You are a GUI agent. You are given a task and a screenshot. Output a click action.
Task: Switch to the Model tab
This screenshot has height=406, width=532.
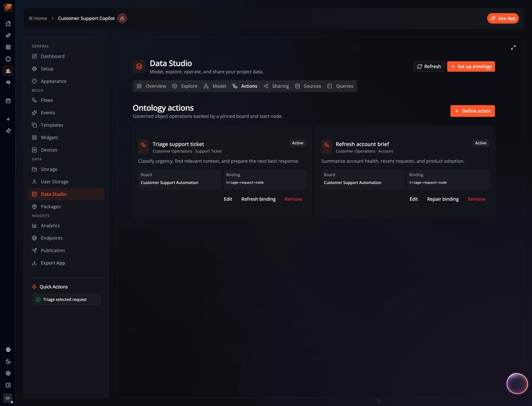[215, 86]
